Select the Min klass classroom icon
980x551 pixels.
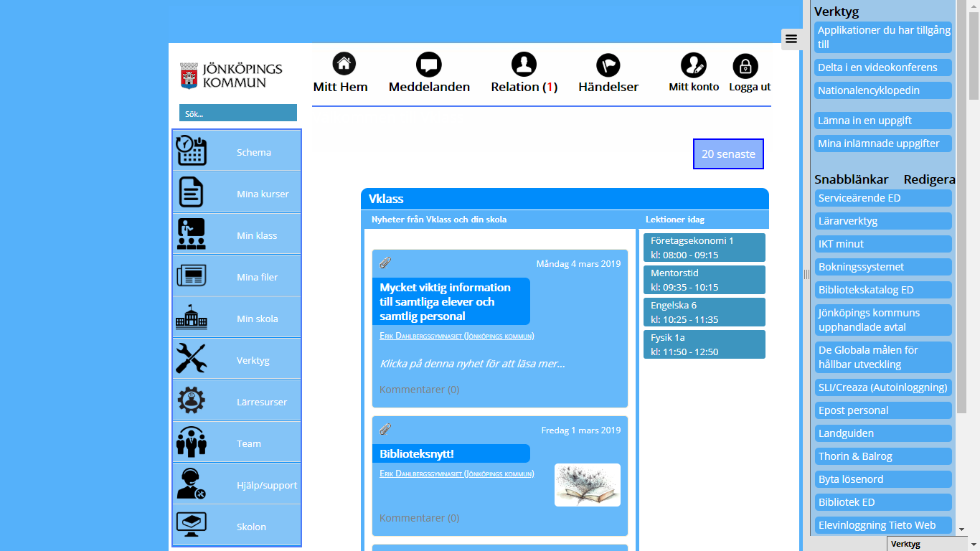click(x=191, y=234)
